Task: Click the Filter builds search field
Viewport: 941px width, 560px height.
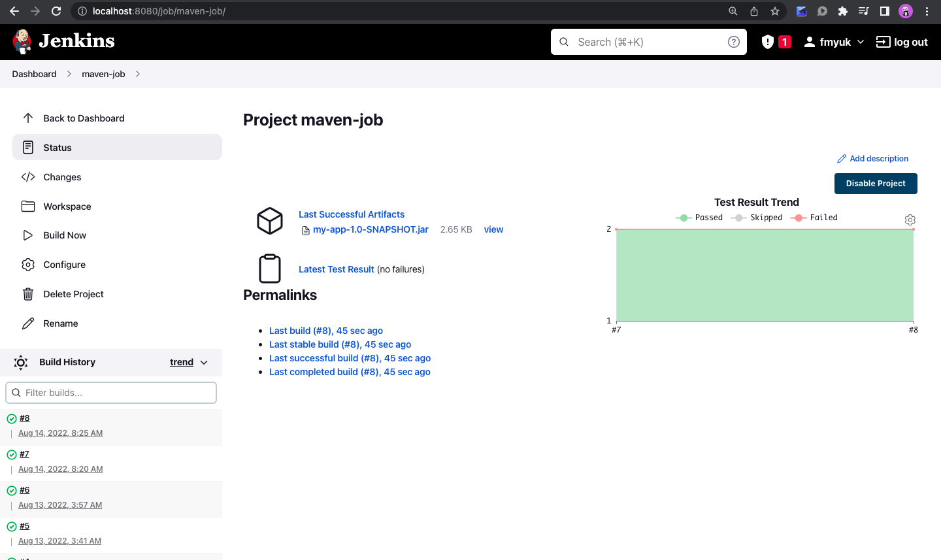Action: (111, 392)
